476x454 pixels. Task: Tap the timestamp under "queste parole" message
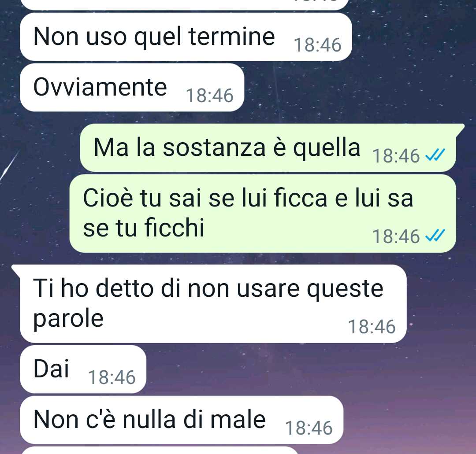(x=372, y=327)
